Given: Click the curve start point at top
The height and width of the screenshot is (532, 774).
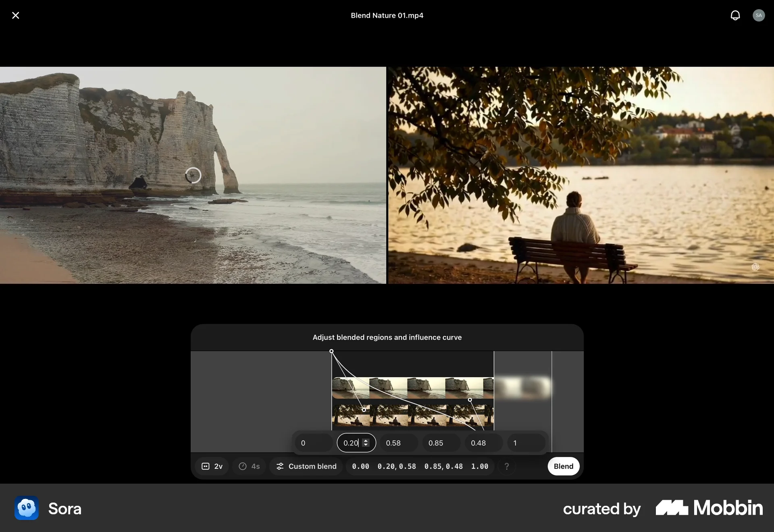Looking at the screenshot, I should [x=331, y=351].
